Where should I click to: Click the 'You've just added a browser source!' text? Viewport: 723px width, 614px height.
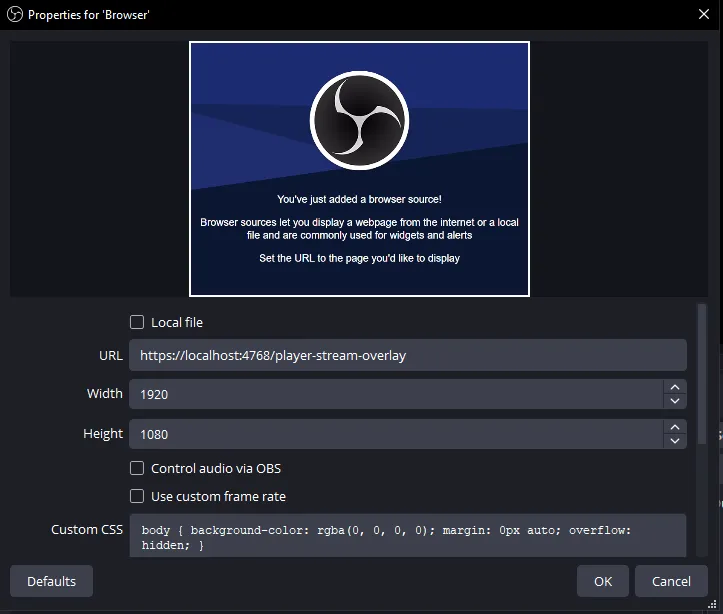[x=359, y=200]
